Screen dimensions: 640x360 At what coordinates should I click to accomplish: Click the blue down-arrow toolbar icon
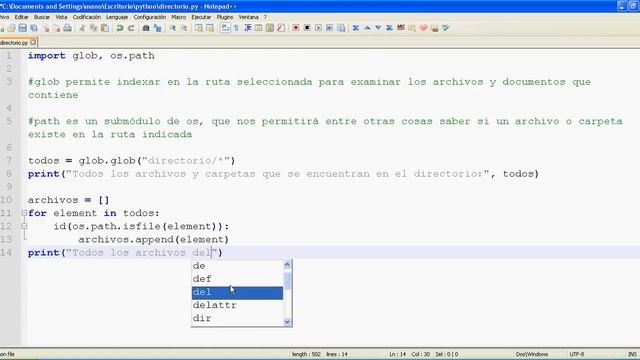(x=378, y=28)
